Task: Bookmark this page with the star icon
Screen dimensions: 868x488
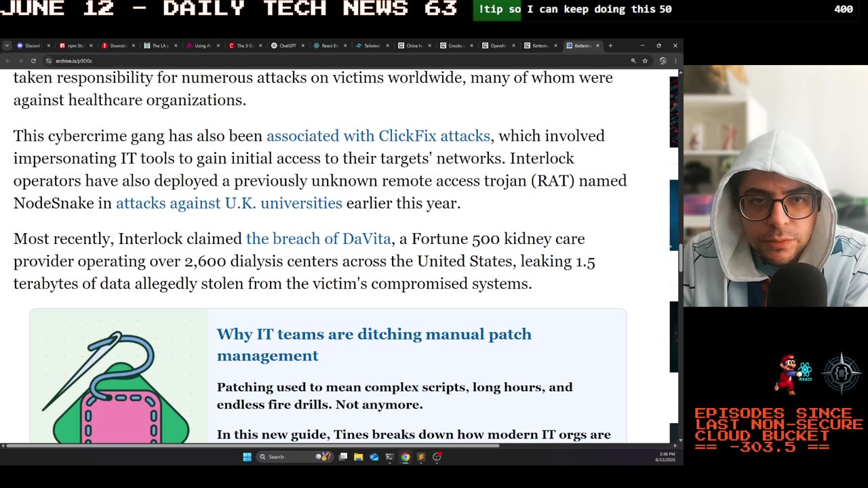Action: coord(645,60)
